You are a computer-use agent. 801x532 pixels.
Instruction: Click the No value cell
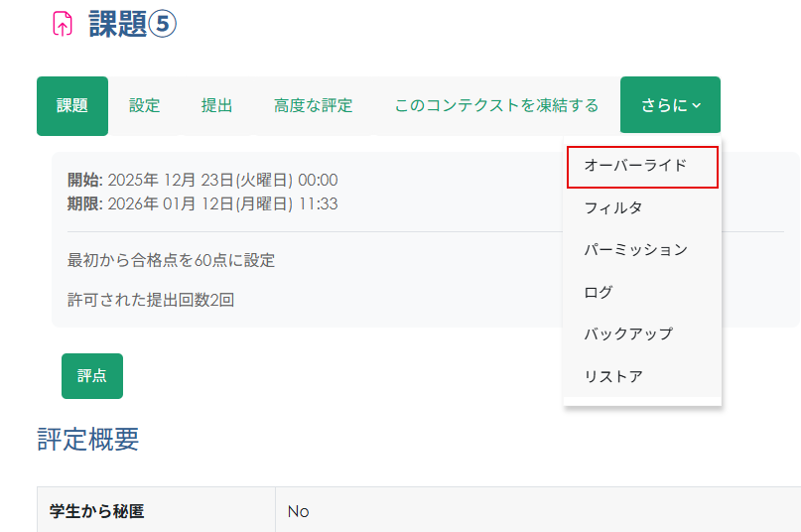299,511
